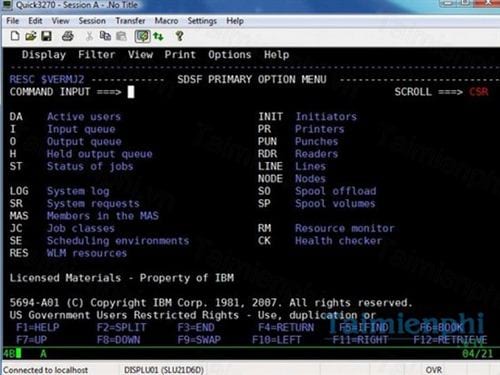The width and height of the screenshot is (500, 375).
Task: Click F4=RETURN function key label
Action: click(286, 327)
